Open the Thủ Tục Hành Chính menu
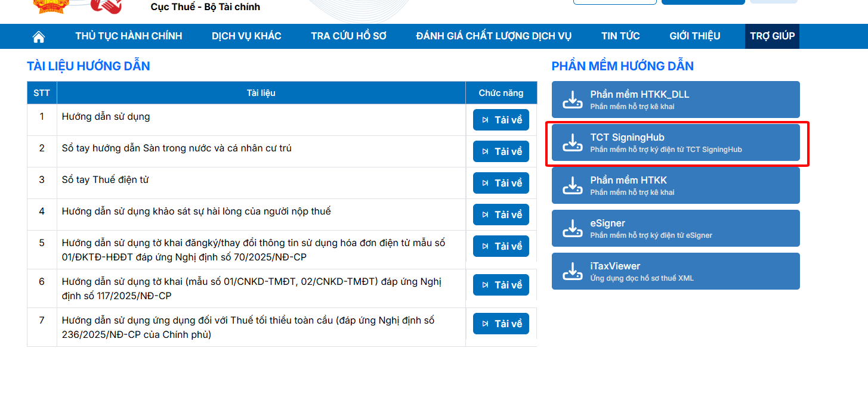 point(129,36)
